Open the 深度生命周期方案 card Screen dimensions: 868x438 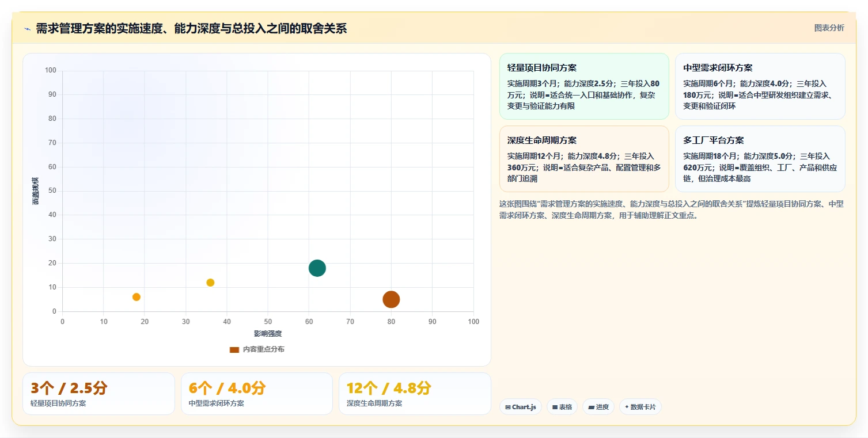[584, 159]
